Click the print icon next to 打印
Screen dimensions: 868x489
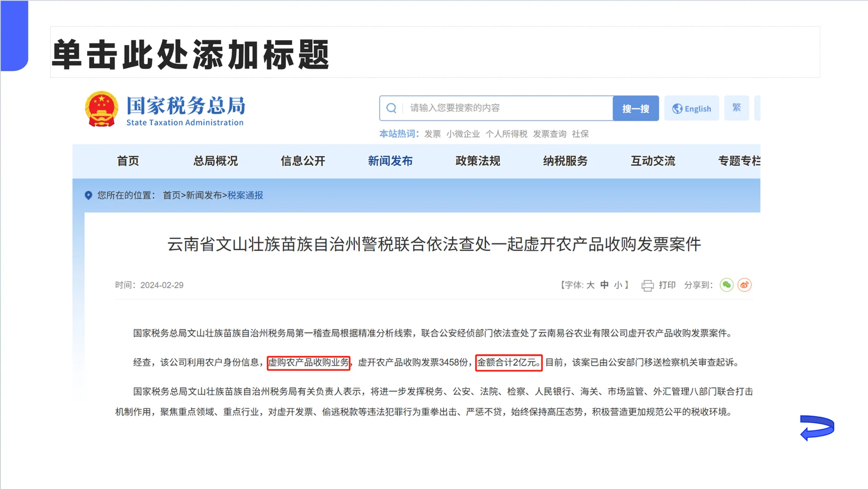(648, 285)
